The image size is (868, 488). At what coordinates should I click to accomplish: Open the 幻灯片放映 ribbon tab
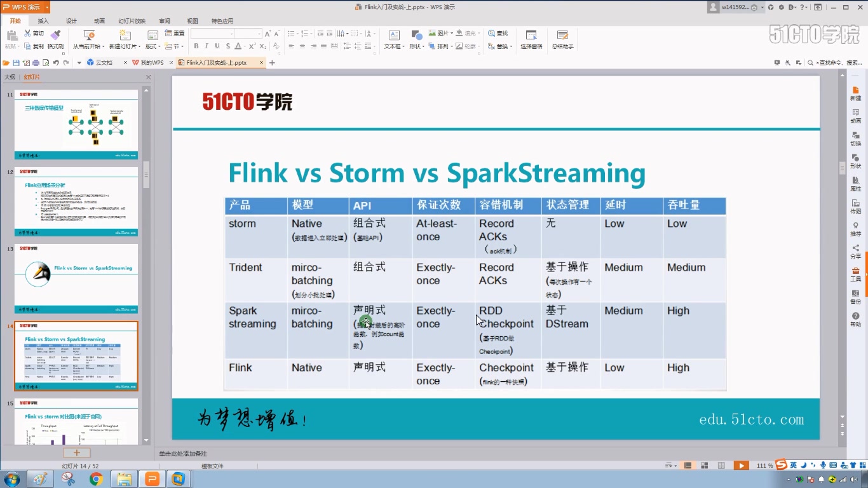click(x=132, y=21)
